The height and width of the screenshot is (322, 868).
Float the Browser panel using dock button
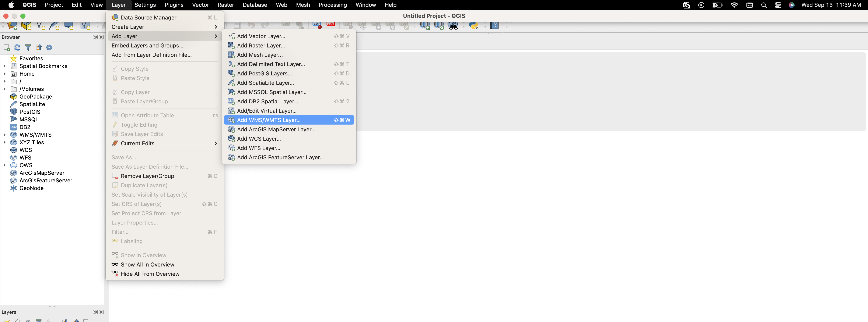pyautogui.click(x=95, y=37)
